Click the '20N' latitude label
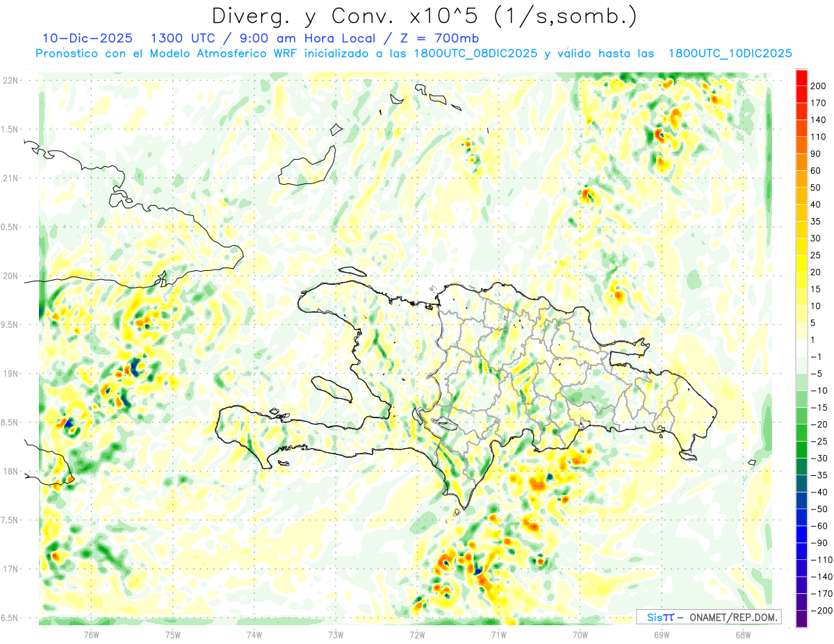Screen dimensions: 834x644 point(11,276)
